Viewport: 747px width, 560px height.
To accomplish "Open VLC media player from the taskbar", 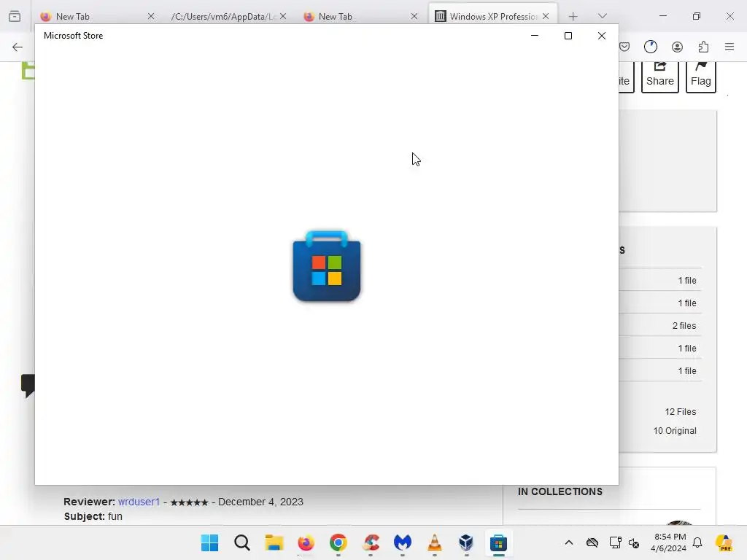I will (435, 542).
